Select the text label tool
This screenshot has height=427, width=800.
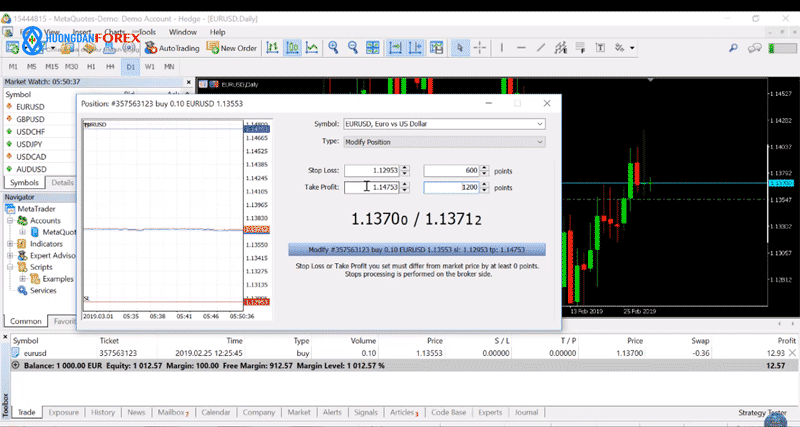601,48
